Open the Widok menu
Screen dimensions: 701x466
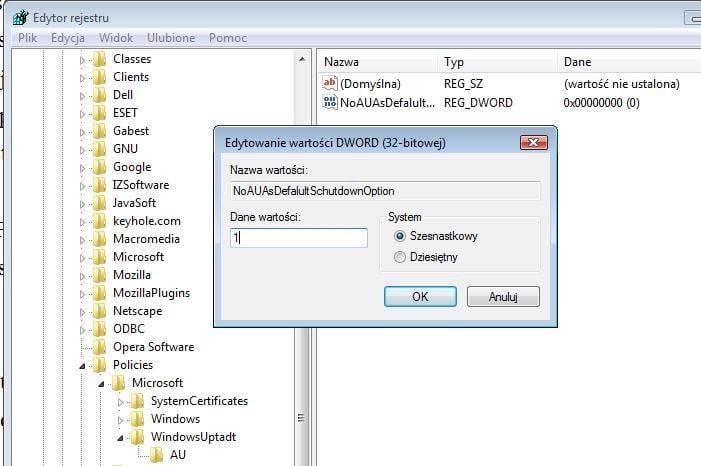[116, 38]
